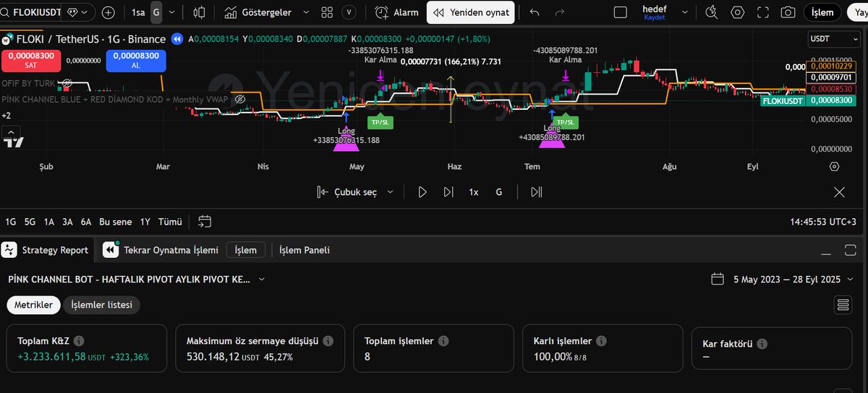Redo the chart action
Viewport: 868px width, 393px height.
(x=559, y=12)
